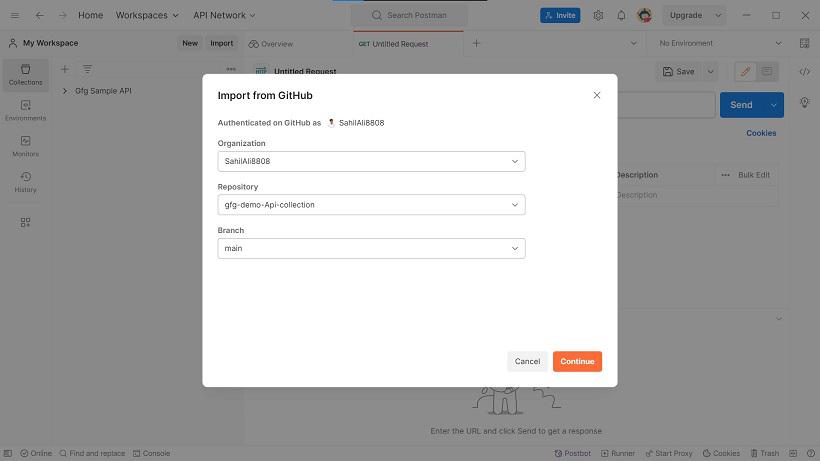
Task: Select the Gfg Sample API collection row
Action: click(148, 91)
